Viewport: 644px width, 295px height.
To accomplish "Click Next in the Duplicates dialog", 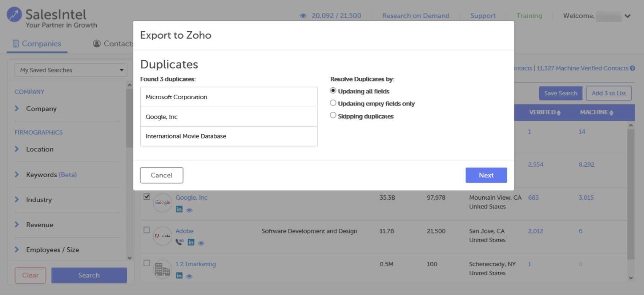I will click(486, 175).
